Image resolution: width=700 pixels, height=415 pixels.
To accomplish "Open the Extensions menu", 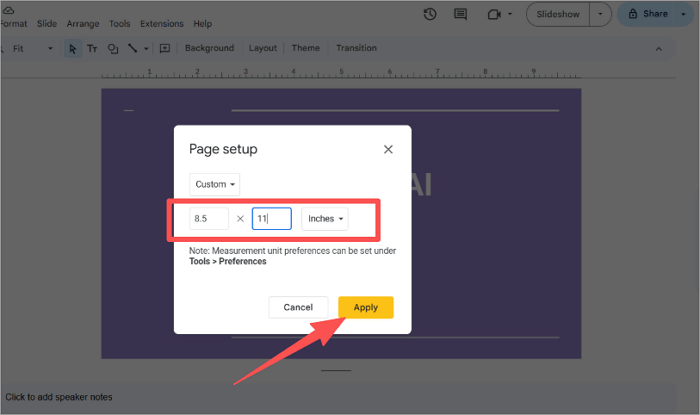I will click(161, 23).
